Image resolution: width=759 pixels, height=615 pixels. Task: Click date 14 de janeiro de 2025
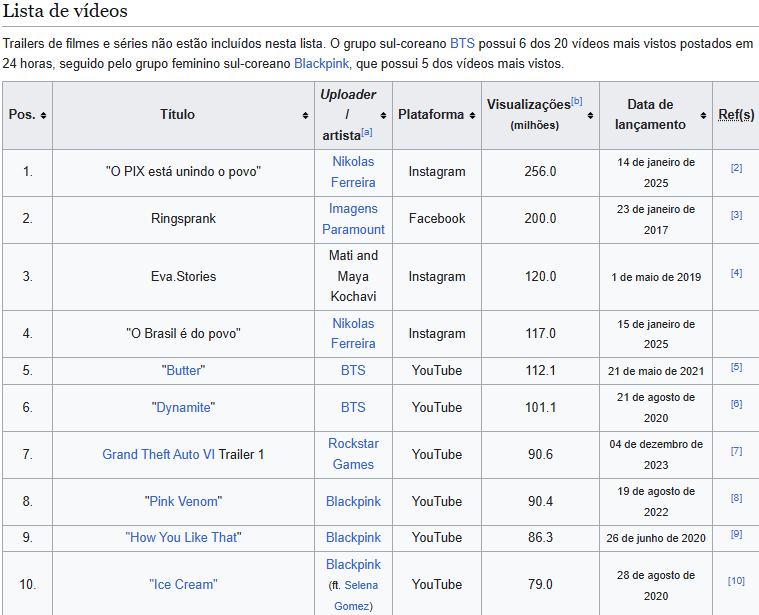656,173
